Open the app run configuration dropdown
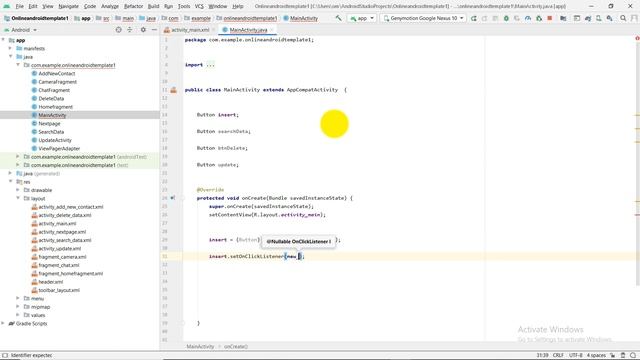The height and width of the screenshot is (360, 640). pos(362,18)
